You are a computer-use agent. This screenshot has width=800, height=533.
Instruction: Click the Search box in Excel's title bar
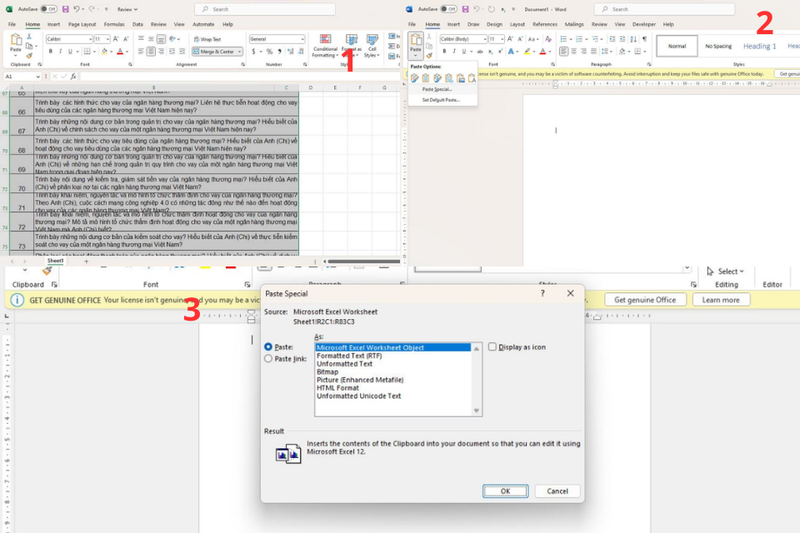(265, 9)
